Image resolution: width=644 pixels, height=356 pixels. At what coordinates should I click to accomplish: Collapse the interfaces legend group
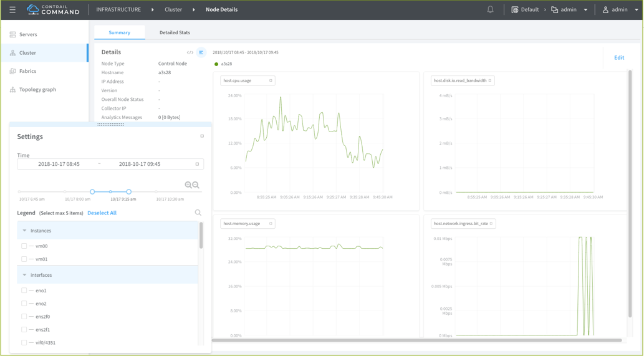pos(25,275)
